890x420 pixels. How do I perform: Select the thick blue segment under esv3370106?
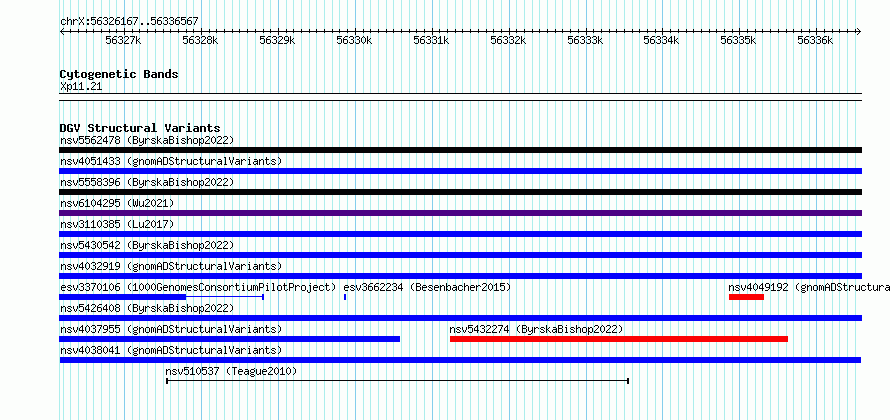pyautogui.click(x=123, y=297)
